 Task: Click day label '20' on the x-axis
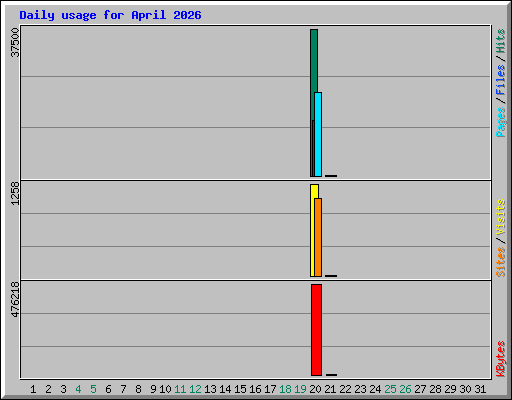(x=315, y=389)
